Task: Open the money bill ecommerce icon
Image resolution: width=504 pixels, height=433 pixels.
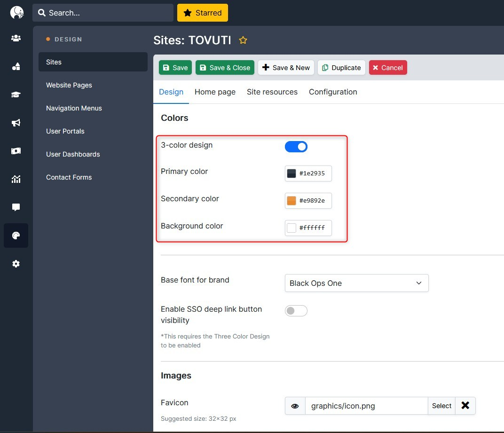Action: coord(16,151)
